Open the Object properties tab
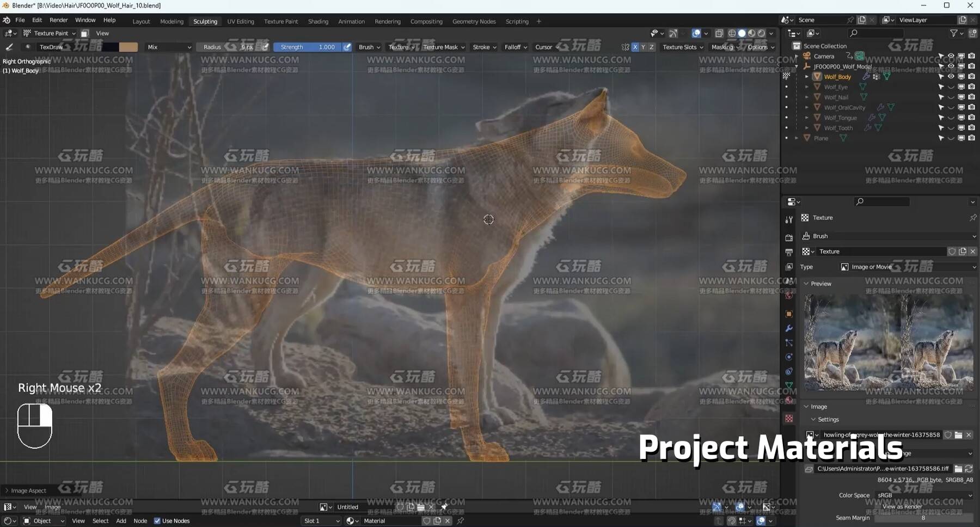Image resolution: width=980 pixels, height=527 pixels. pos(789,314)
